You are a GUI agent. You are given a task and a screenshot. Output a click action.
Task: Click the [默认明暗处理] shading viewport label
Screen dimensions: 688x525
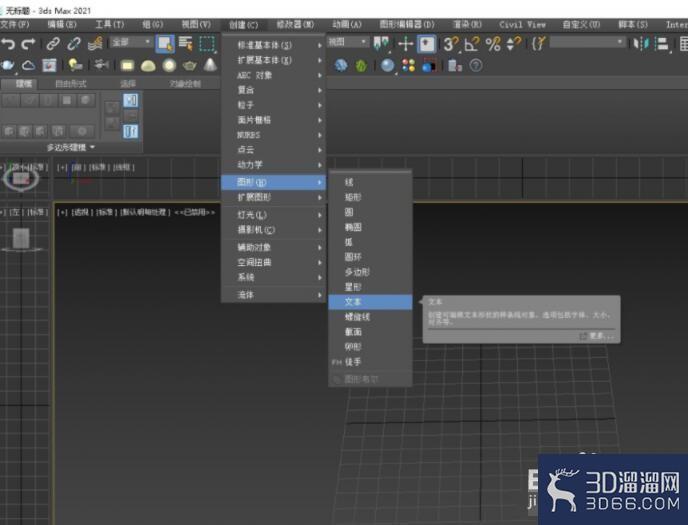(x=145, y=212)
